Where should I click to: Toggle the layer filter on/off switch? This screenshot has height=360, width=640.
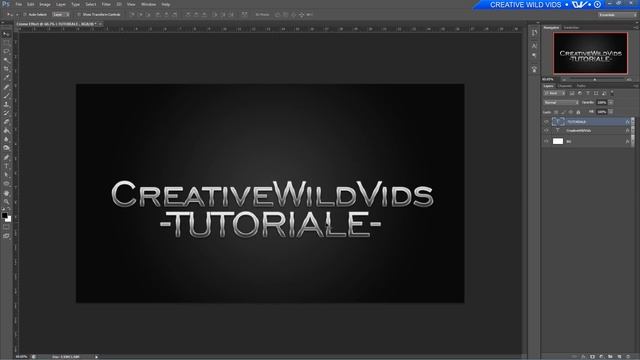(x=612, y=93)
